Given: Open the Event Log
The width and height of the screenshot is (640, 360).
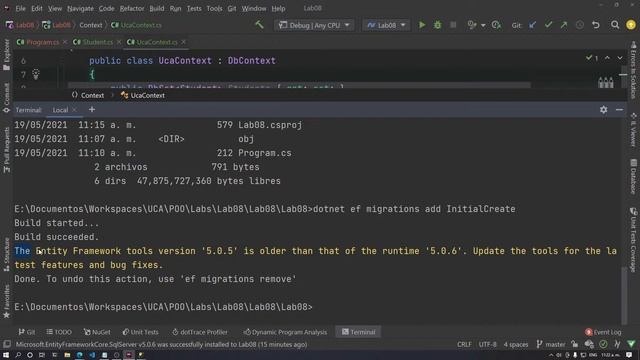Looking at the screenshot, I should tap(603, 332).
